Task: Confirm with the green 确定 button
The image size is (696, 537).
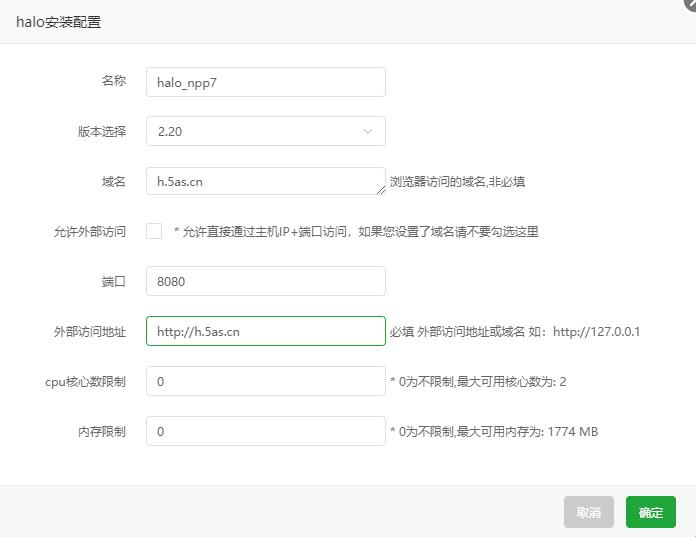Action: 651,512
